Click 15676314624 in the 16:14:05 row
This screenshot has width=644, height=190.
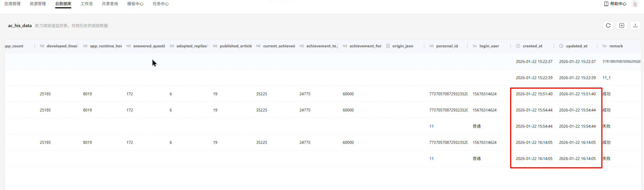coord(485,142)
